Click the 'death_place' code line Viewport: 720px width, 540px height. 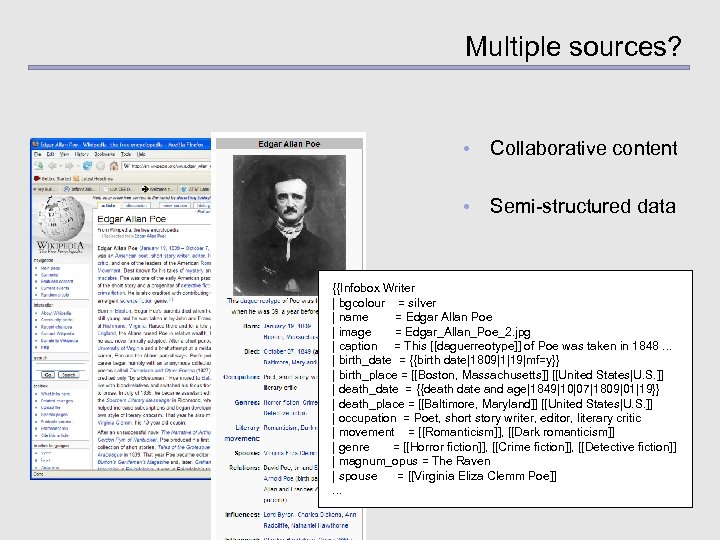pyautogui.click(x=492, y=404)
